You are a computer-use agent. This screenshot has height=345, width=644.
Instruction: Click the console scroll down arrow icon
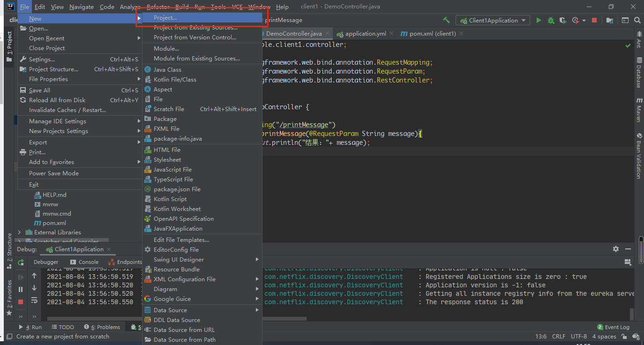tap(34, 288)
